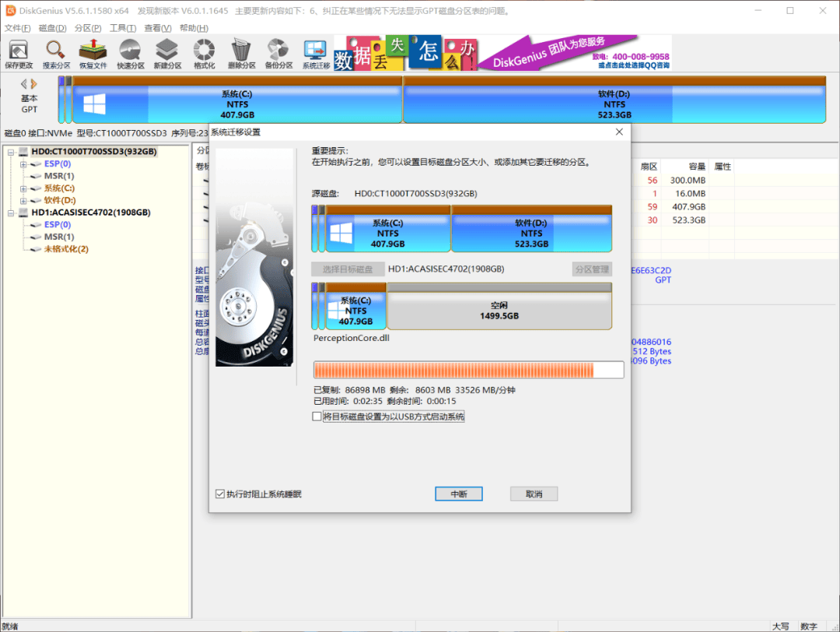Uncheck prevent system sleep (执行时阻止系统睡眠)

point(219,494)
